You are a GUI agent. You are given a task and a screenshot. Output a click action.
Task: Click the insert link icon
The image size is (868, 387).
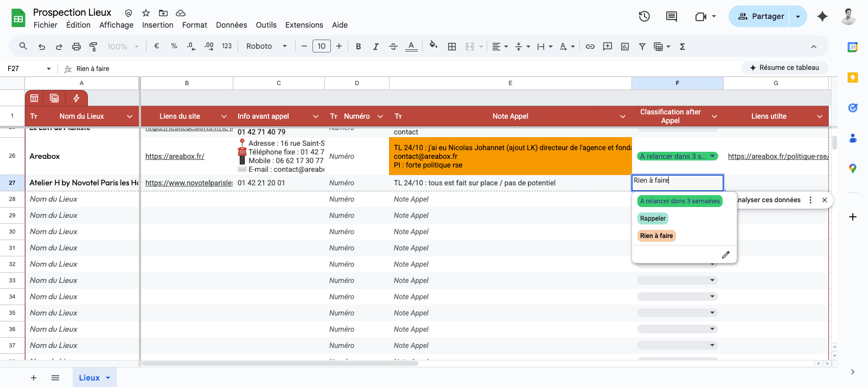[590, 47]
